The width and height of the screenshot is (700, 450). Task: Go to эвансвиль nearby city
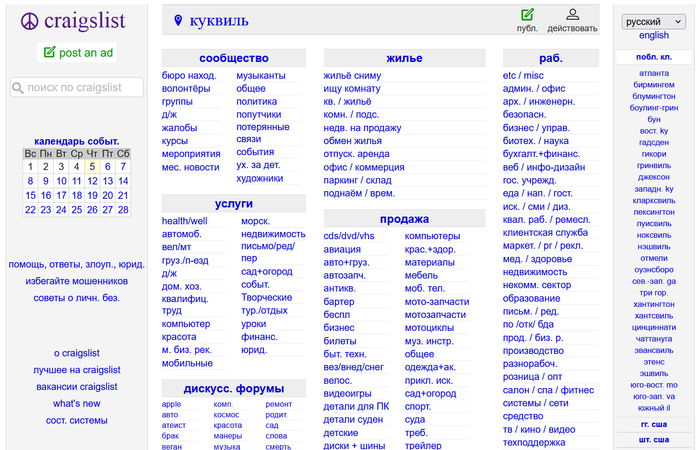pyautogui.click(x=654, y=350)
